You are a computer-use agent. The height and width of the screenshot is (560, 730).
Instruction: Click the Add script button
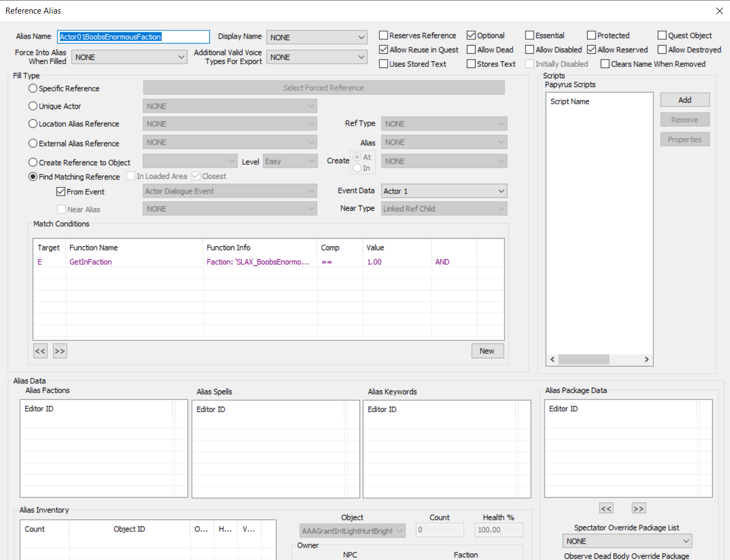[x=684, y=100]
